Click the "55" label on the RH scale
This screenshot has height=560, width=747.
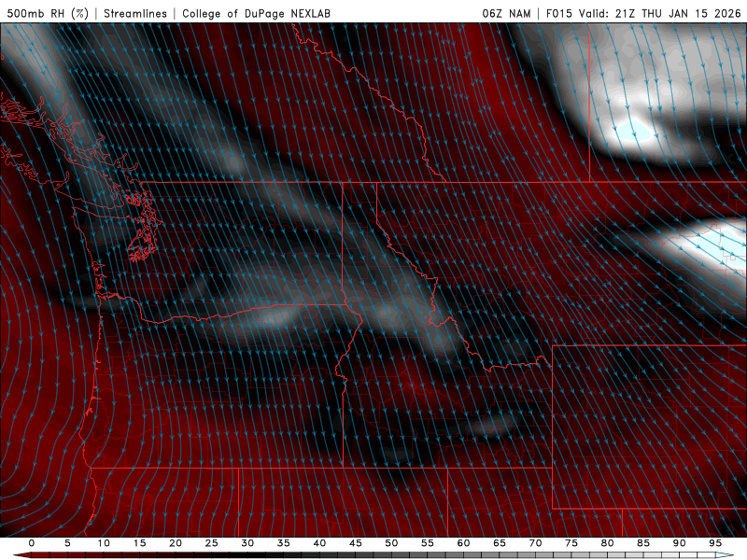(x=428, y=543)
